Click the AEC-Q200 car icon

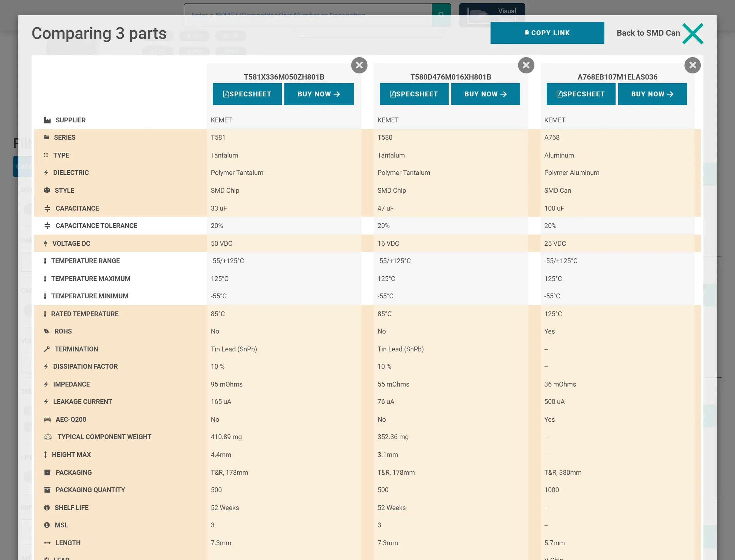[47, 419]
